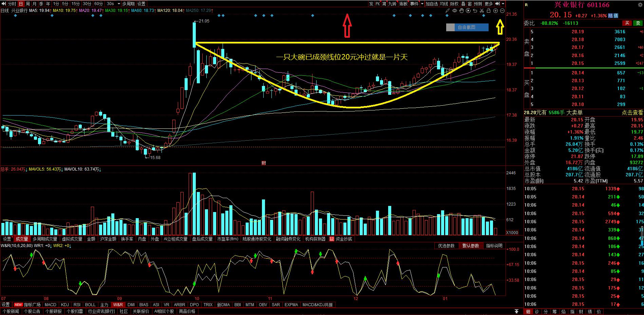
Task: Select the 诊 diagnosis tab at the bottom right
Action: pos(537,311)
